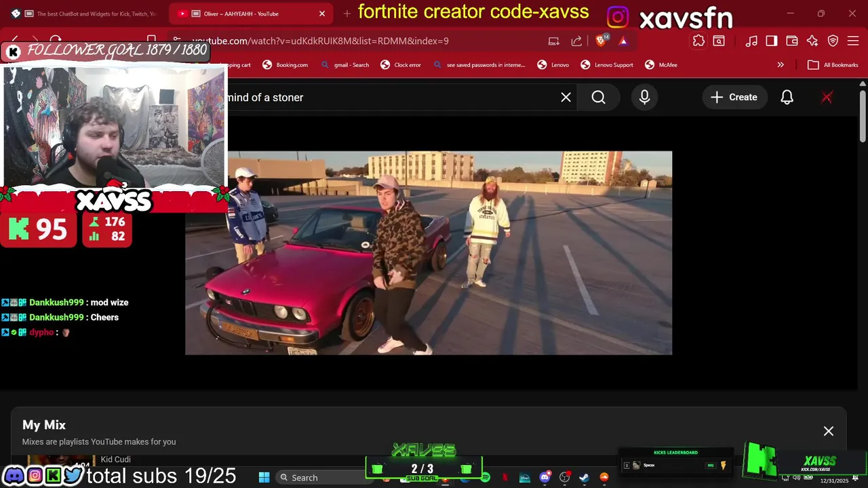Click the taskbar clock date 12/31/2025
868x488 pixels.
834,481
